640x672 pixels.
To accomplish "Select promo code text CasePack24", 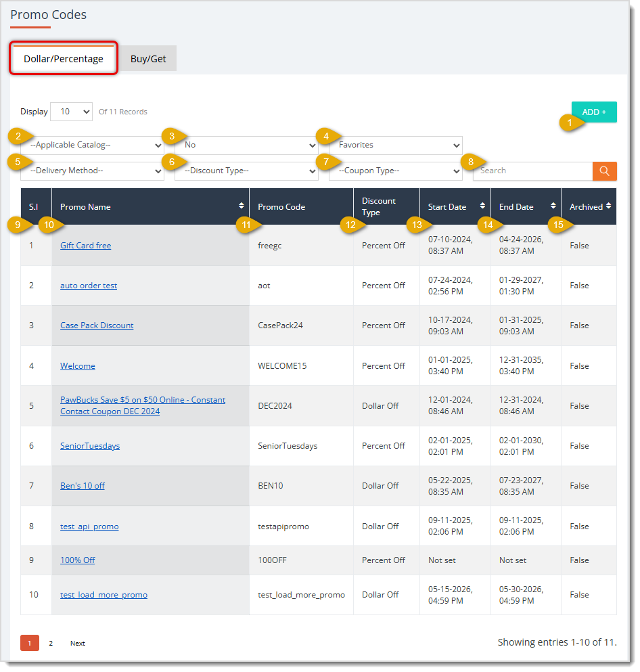I will pos(280,326).
